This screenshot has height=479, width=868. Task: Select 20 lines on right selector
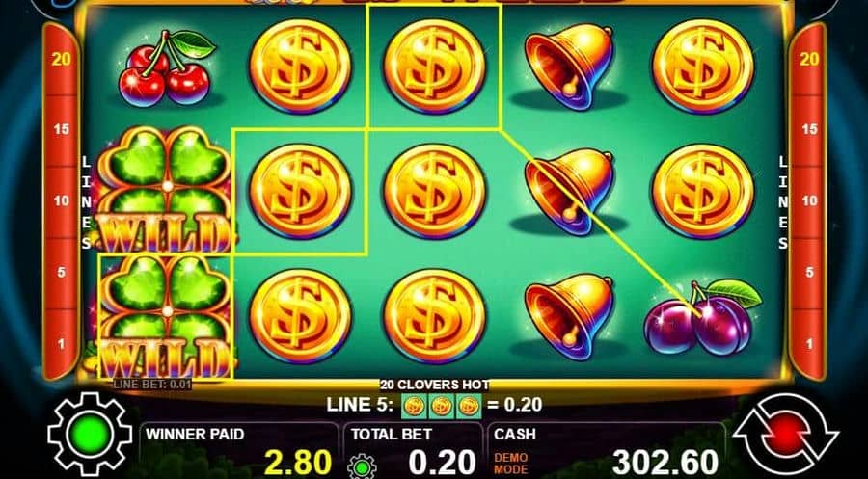coord(809,59)
